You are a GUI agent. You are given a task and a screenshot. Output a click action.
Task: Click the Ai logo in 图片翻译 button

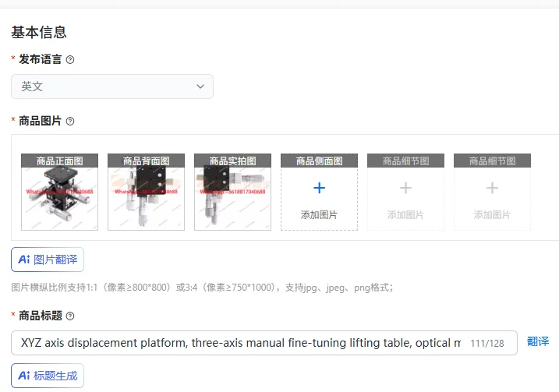tap(24, 260)
